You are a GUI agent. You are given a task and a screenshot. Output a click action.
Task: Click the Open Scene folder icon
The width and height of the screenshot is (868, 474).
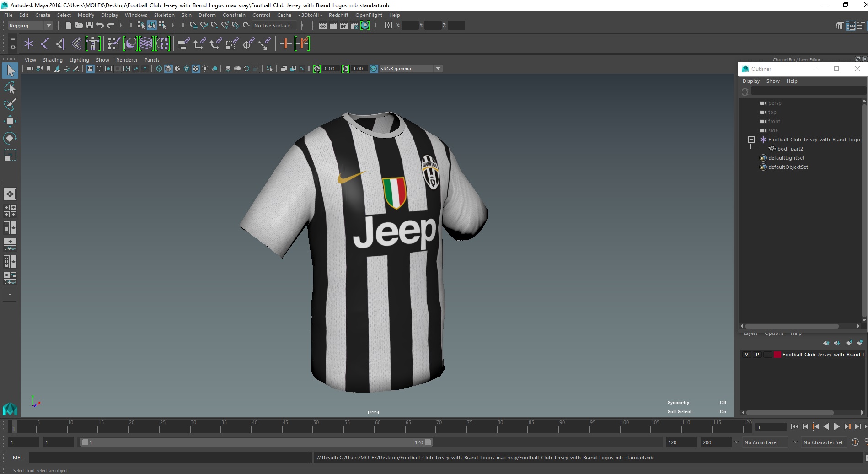click(79, 26)
